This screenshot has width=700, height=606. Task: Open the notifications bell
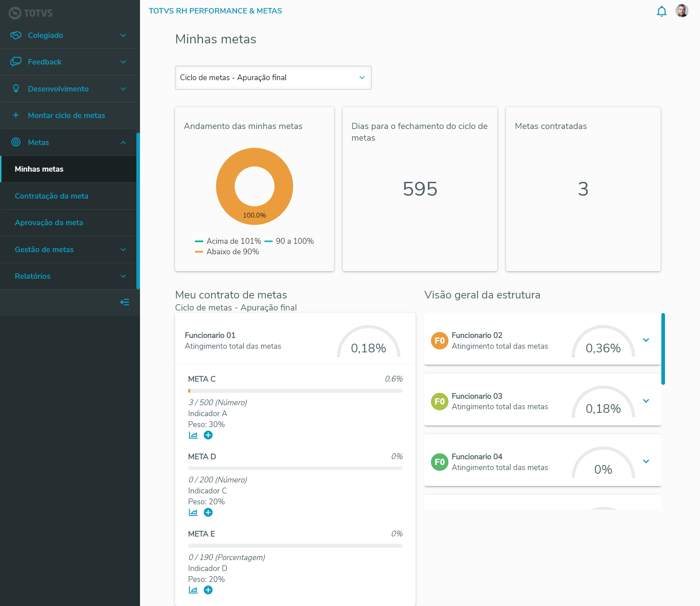(x=661, y=11)
